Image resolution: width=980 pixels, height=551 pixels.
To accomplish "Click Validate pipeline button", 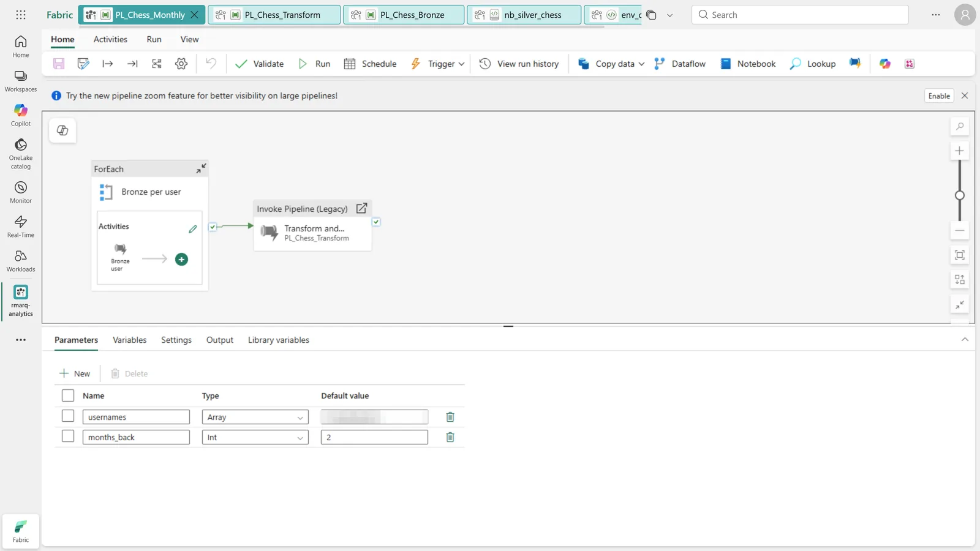I will click(x=260, y=64).
